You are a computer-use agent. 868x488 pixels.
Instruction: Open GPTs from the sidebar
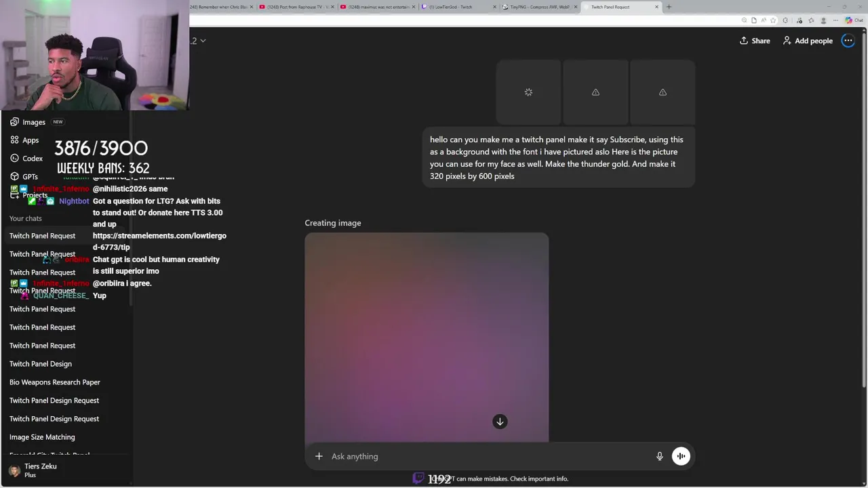click(24, 177)
